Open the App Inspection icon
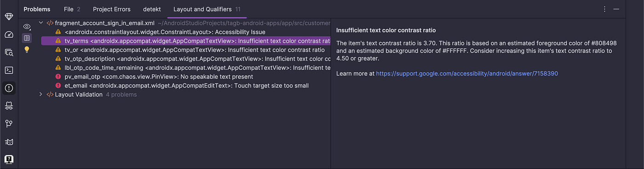The image size is (644, 169). click(9, 52)
